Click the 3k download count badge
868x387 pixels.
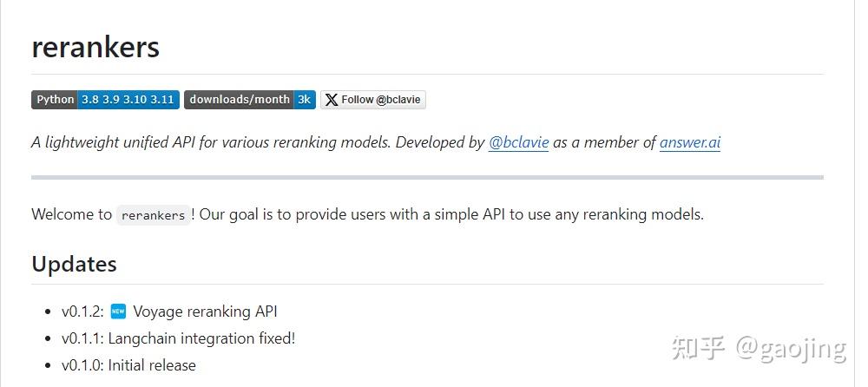point(305,100)
